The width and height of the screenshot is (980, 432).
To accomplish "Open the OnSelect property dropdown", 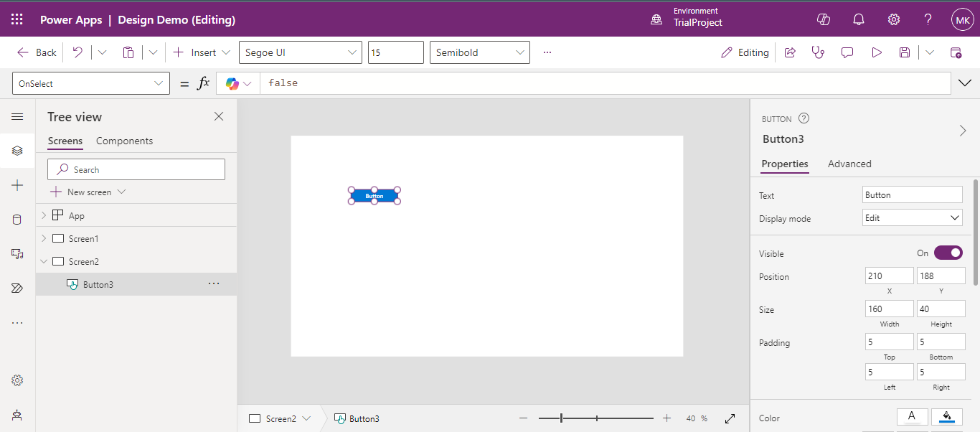I will tap(91, 84).
